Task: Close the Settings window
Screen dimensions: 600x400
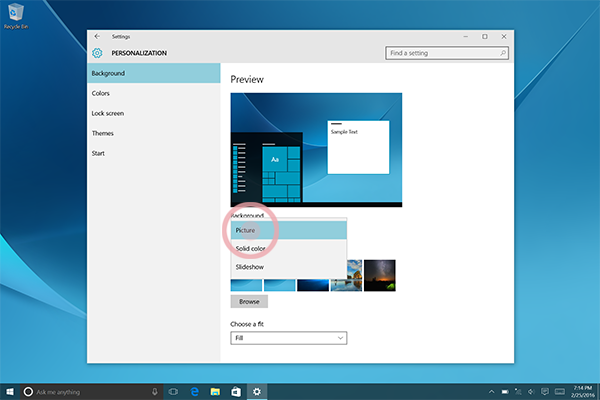Action: tap(504, 36)
